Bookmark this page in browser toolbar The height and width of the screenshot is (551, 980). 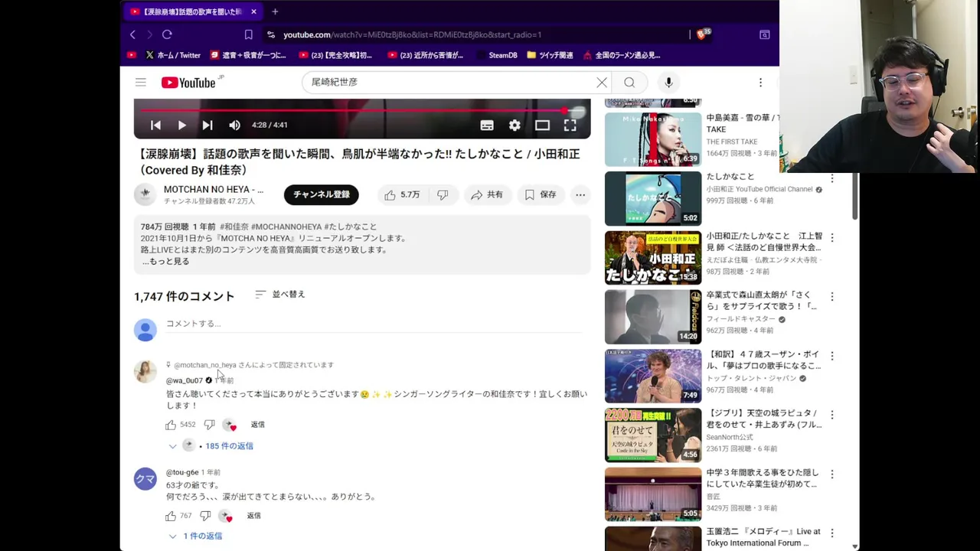coord(248,34)
